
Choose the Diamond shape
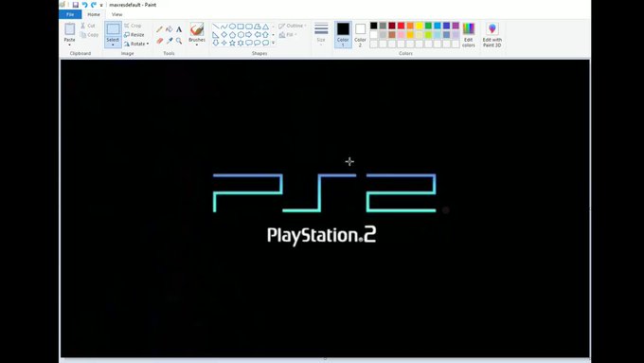[224, 34]
